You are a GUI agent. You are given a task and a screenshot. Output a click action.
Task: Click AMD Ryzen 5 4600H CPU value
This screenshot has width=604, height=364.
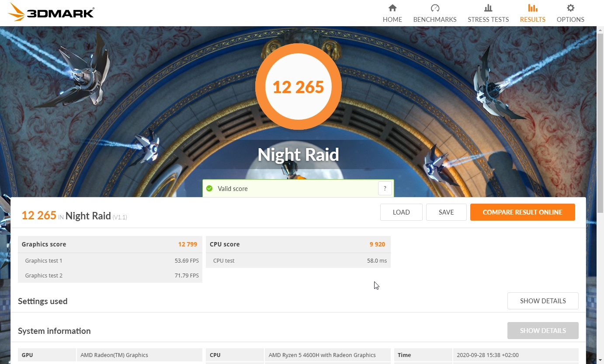[x=322, y=355]
